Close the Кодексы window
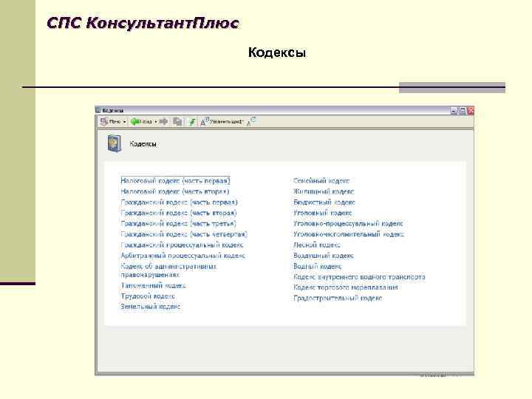This screenshot has width=532, height=399. [x=471, y=110]
